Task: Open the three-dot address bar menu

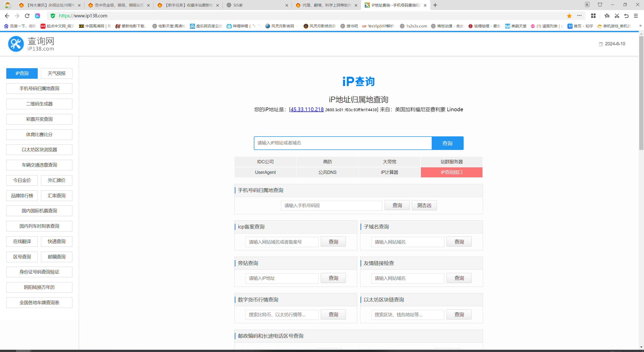Action: (x=579, y=16)
